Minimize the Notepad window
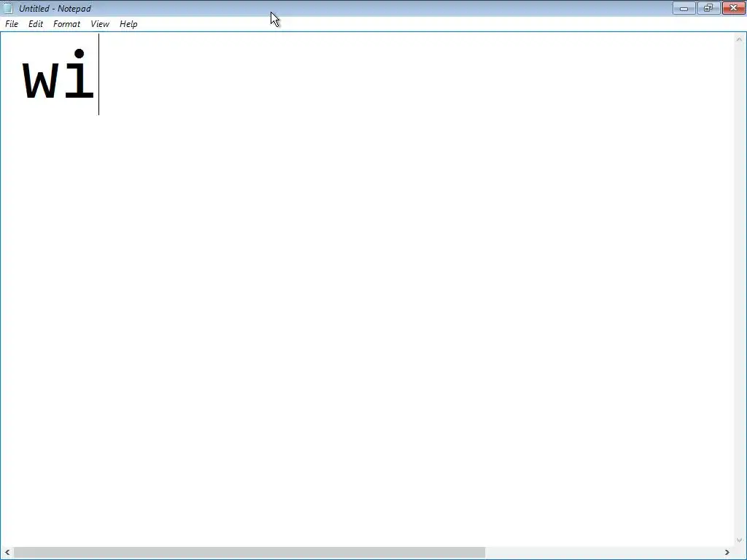This screenshot has height=560, width=747. point(684,8)
